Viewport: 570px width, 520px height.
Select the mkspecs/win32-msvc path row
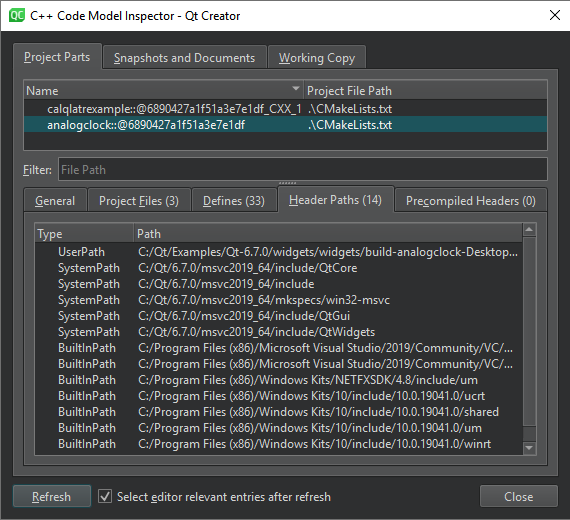pyautogui.click(x=279, y=300)
